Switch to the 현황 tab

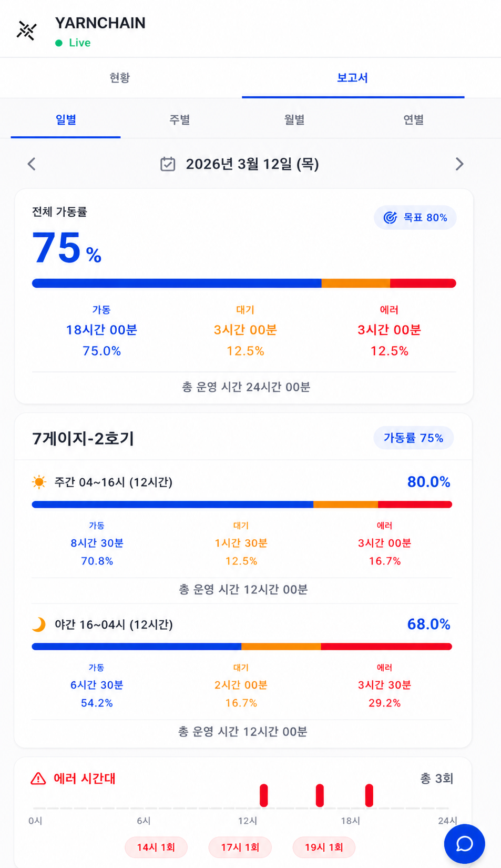120,78
